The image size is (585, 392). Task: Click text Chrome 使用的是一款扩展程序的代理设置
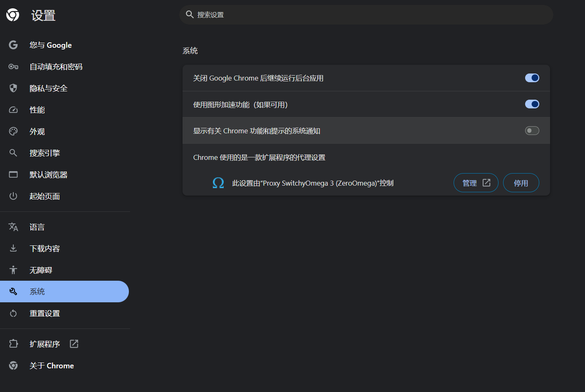point(259,157)
